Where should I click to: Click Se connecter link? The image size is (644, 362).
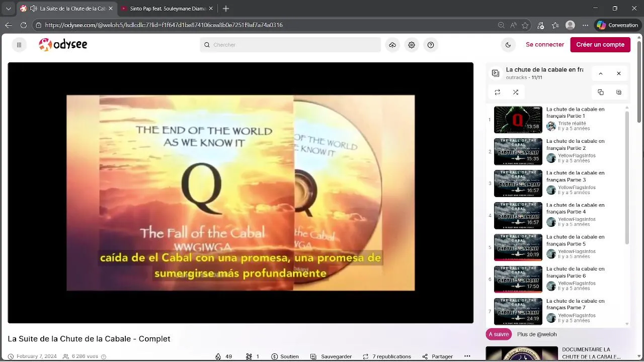(545, 44)
